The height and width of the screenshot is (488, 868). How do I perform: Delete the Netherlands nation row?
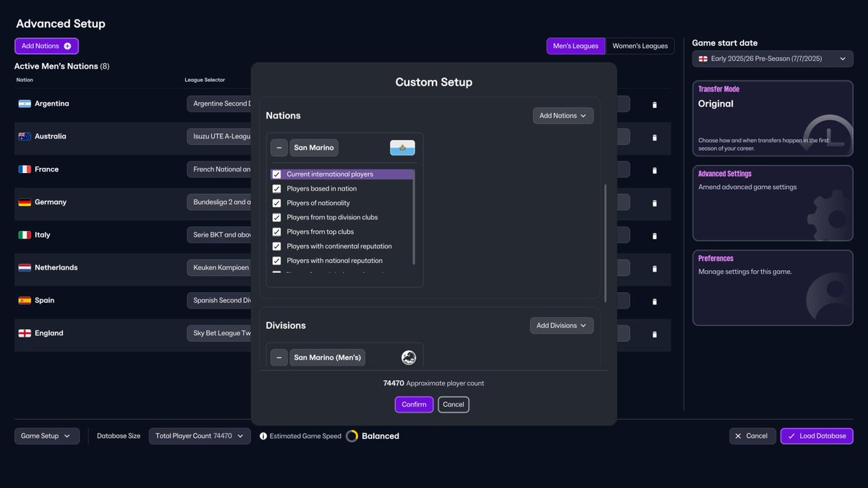(x=655, y=269)
